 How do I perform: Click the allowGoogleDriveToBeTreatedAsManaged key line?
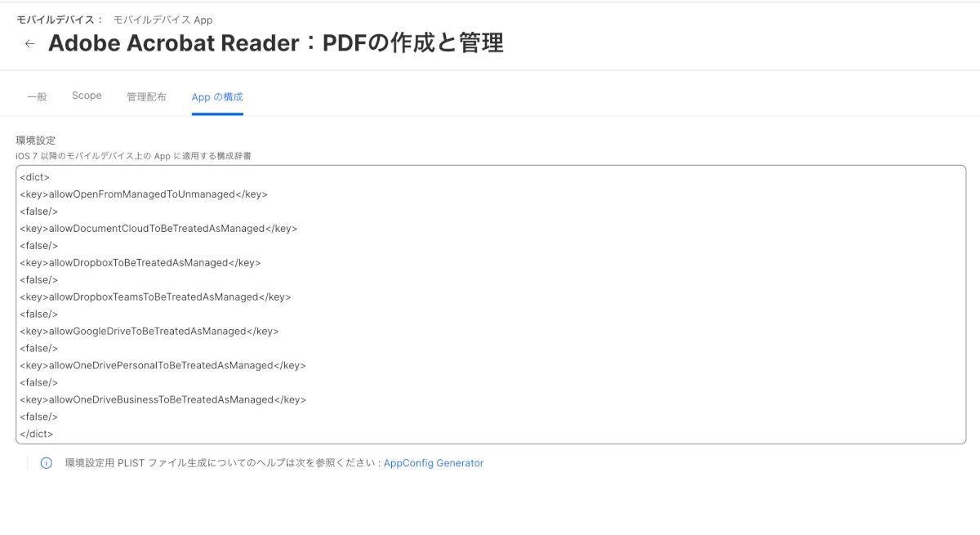[149, 332]
